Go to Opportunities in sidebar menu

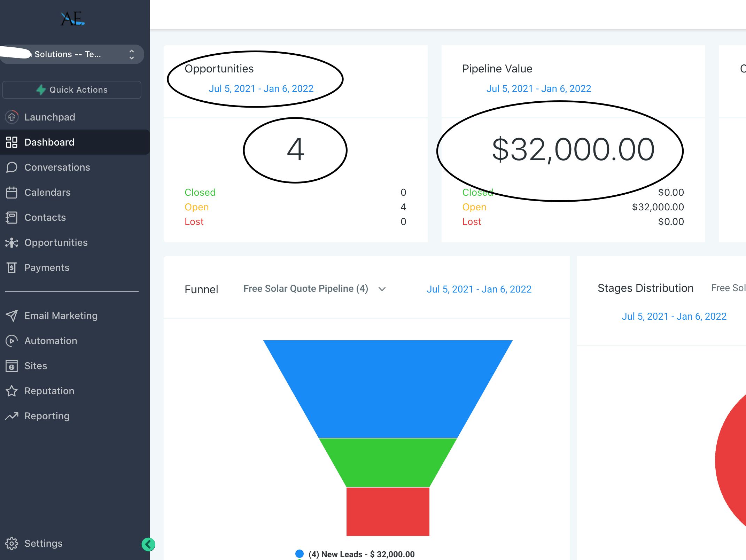(56, 242)
